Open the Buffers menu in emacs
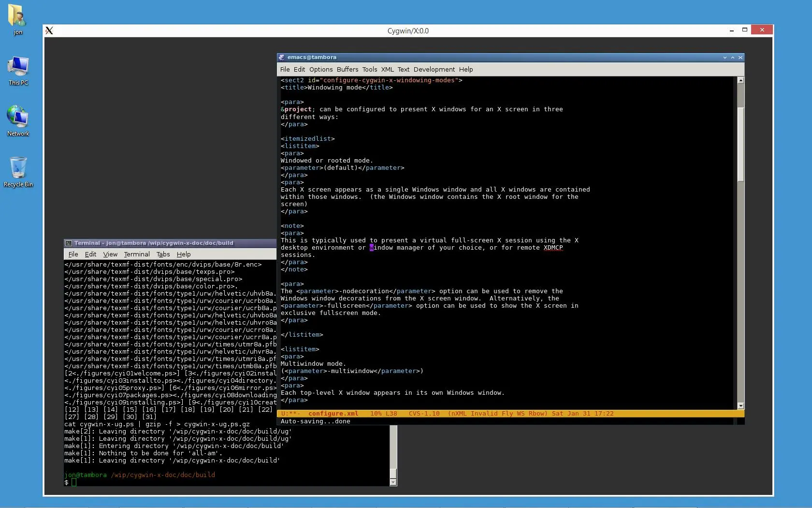Viewport: 812px width, 508px height. 348,70
